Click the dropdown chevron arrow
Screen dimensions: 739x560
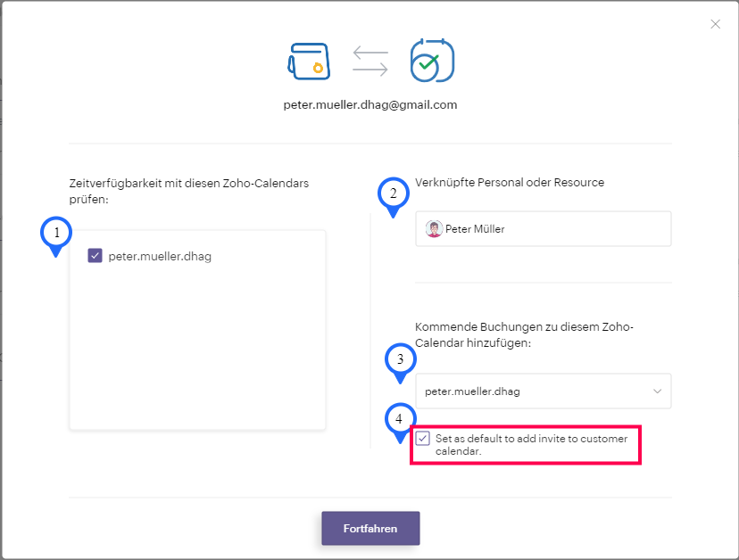[x=657, y=391]
